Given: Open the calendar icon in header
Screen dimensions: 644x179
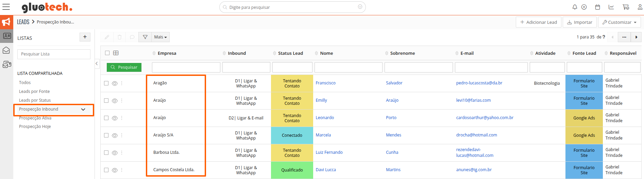Looking at the screenshot, I should coord(597,7).
